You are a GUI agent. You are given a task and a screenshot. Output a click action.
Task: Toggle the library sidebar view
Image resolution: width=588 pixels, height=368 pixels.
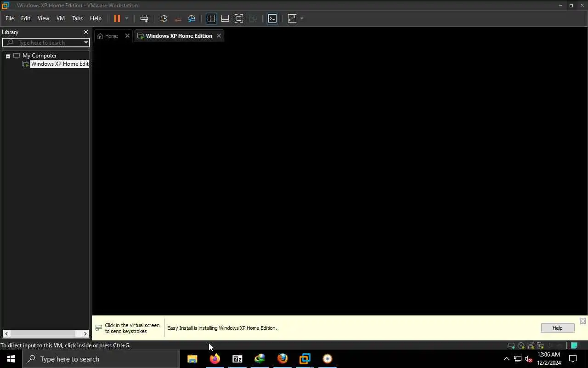click(x=211, y=18)
